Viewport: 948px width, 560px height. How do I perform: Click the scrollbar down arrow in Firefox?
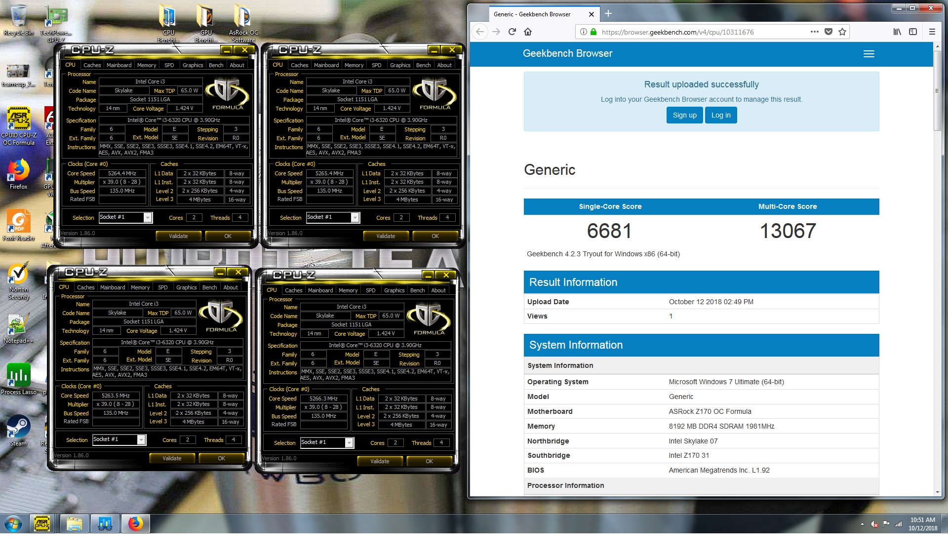(x=938, y=492)
